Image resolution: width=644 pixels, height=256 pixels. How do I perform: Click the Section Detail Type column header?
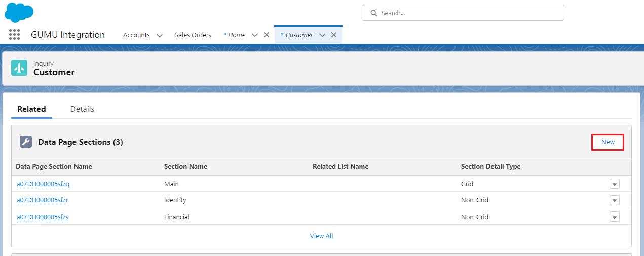coord(490,166)
